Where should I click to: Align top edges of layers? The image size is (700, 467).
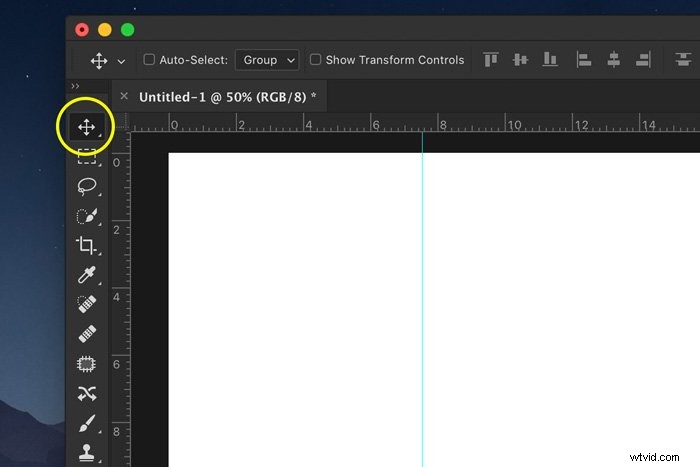point(491,59)
